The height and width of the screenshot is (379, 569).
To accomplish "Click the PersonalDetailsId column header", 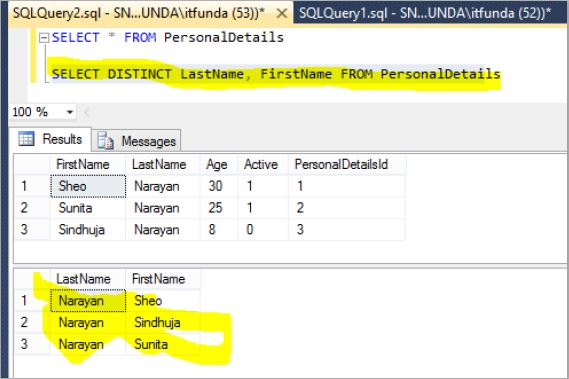I will click(x=347, y=164).
